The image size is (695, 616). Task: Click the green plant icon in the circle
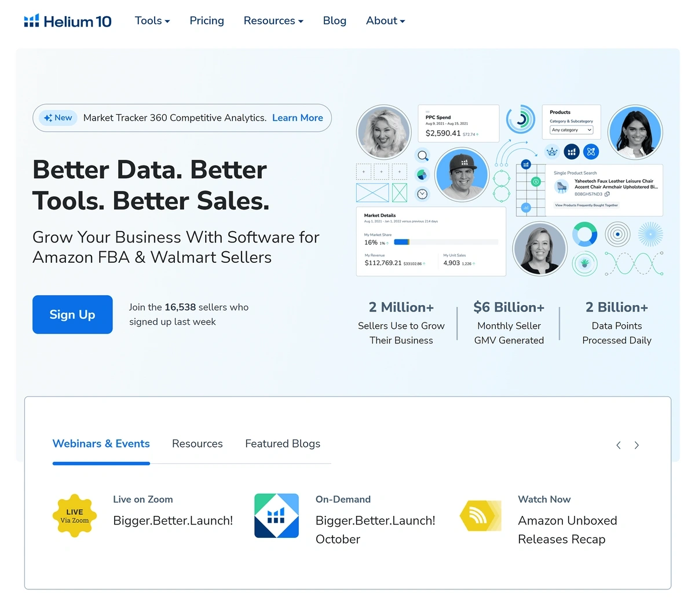[584, 263]
